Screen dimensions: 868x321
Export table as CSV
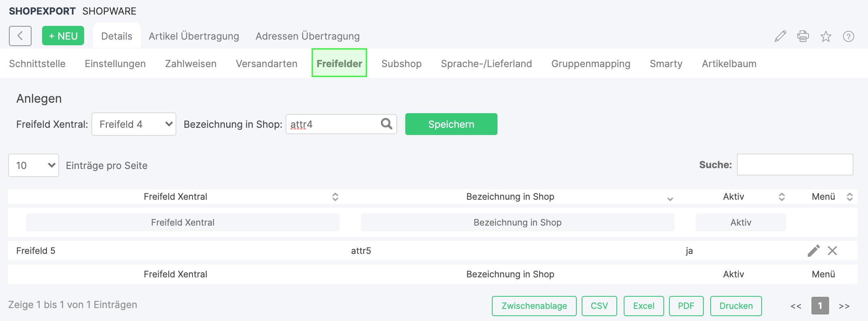click(x=599, y=306)
